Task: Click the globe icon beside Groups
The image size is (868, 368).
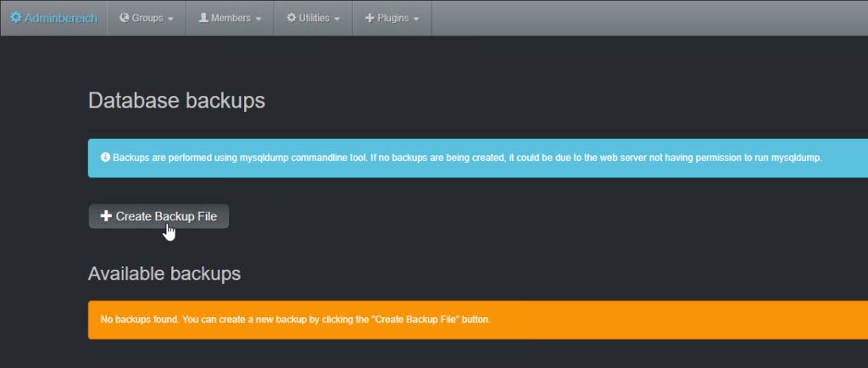Action: click(125, 18)
